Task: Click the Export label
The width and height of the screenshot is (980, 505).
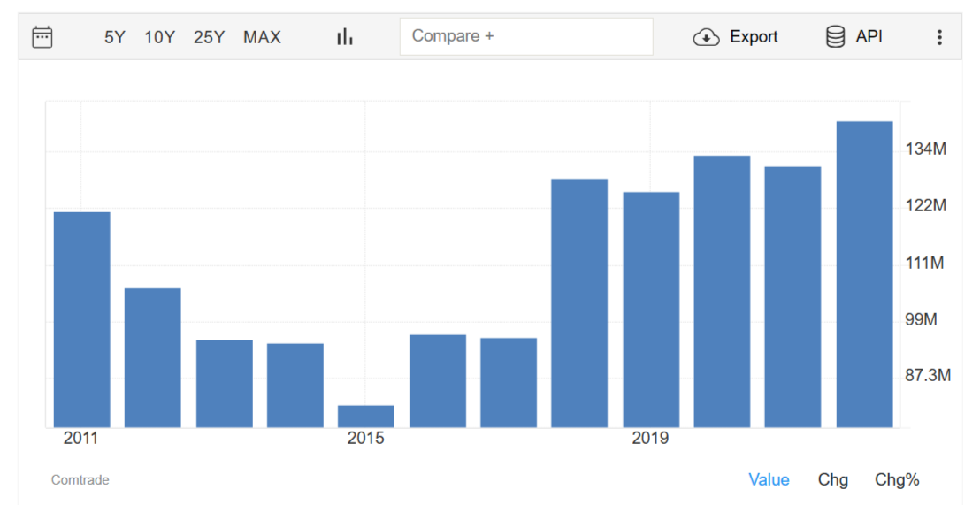Action: pos(754,37)
